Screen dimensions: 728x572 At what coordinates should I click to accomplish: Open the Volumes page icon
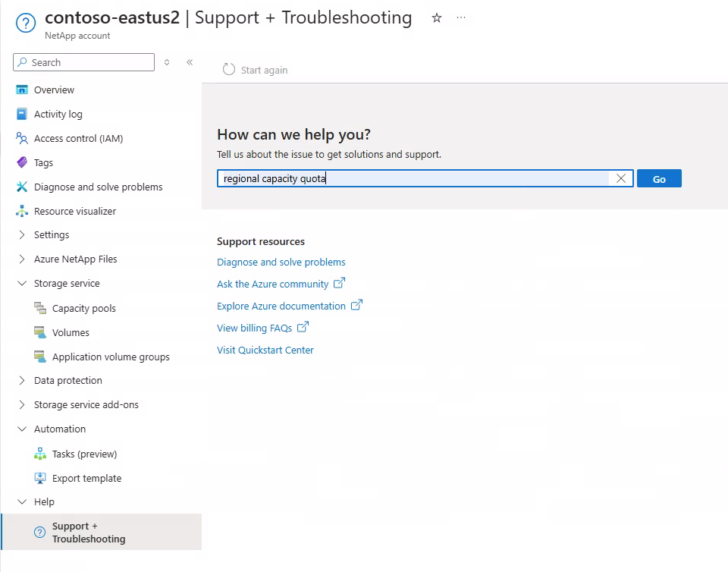click(39, 332)
